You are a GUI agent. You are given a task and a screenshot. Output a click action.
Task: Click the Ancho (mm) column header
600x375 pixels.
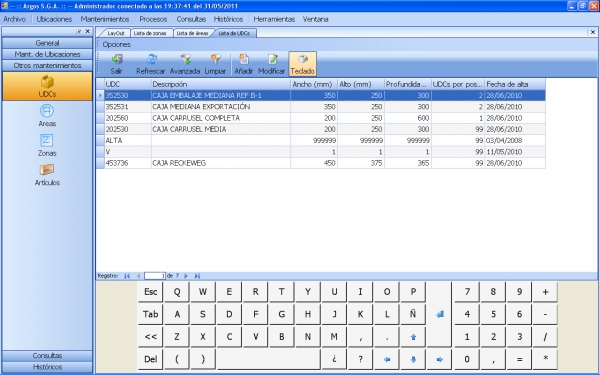pyautogui.click(x=314, y=84)
